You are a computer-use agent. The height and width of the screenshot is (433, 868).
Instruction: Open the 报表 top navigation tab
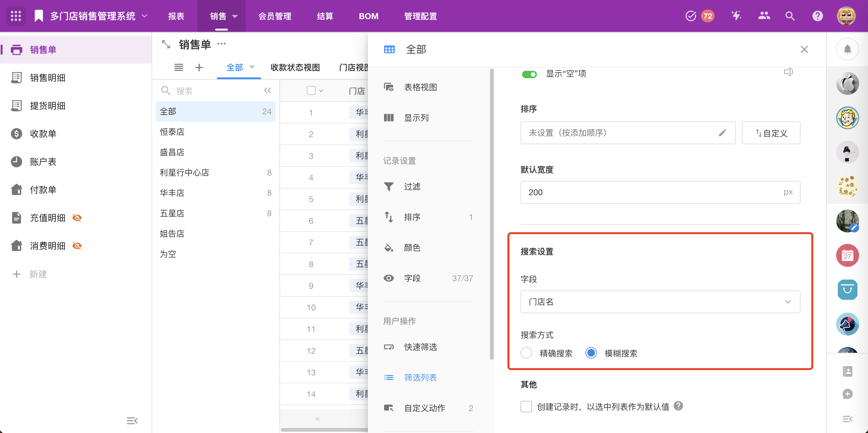[x=176, y=16]
